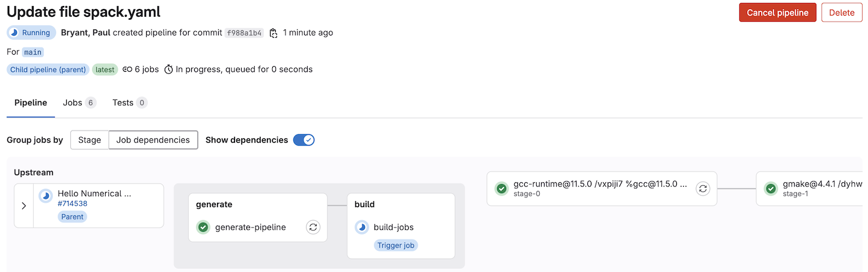This screenshot has width=868, height=272.
Task: Select the Pipeline tab
Action: [31, 103]
